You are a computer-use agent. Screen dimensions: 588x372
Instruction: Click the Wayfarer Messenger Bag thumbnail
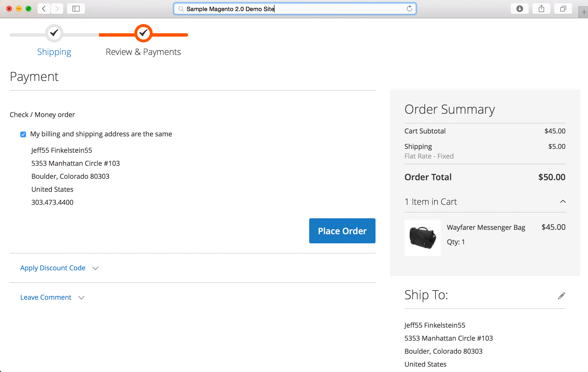click(422, 238)
